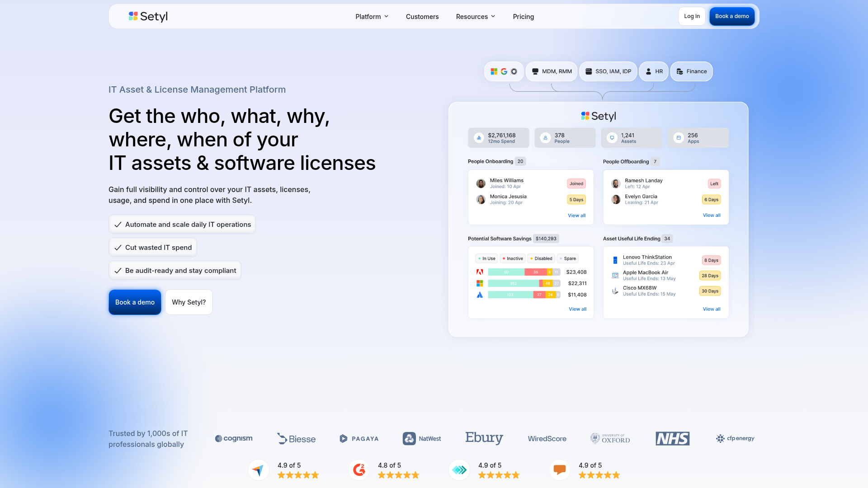Expand the Resources dropdown
This screenshot has height=488, width=868.
[x=476, y=17]
